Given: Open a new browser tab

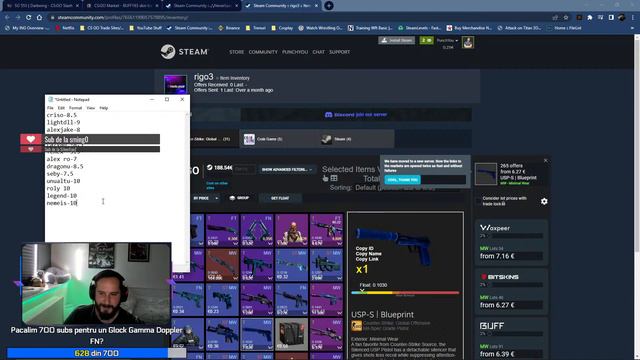Looking at the screenshot, I should (329, 6).
